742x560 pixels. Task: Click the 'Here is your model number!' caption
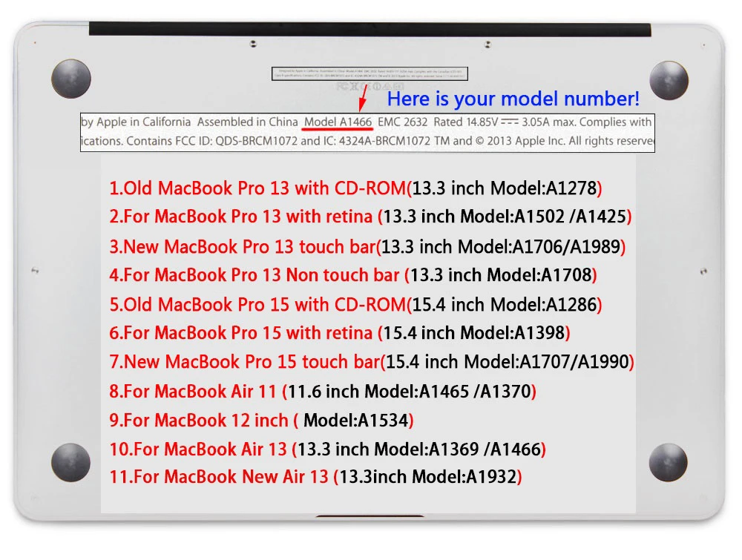pyautogui.click(x=513, y=99)
